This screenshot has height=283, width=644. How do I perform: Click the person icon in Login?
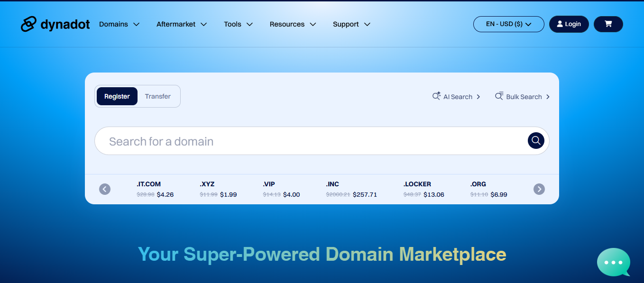coord(560,24)
